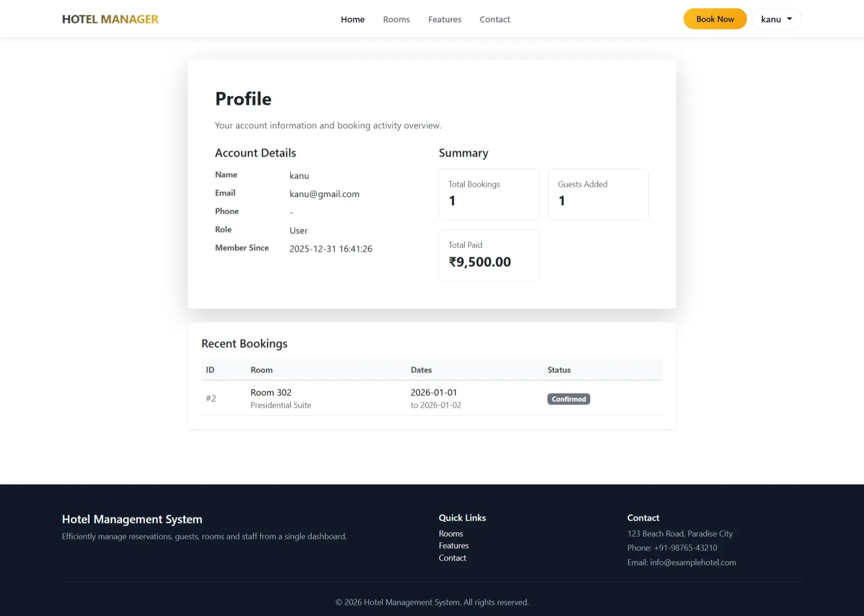
Task: Open Contact under Quick Links
Action: 452,557
